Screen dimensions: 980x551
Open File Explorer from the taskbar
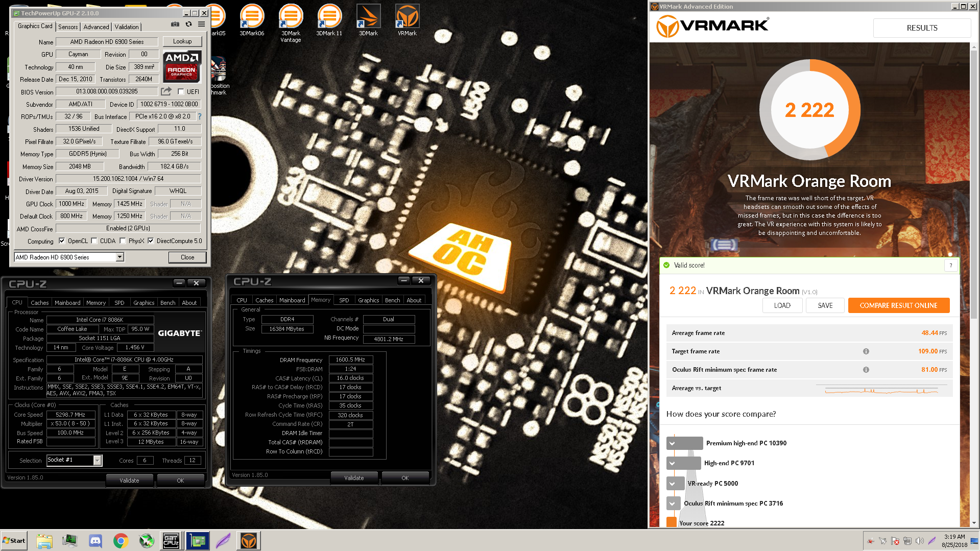(44, 541)
